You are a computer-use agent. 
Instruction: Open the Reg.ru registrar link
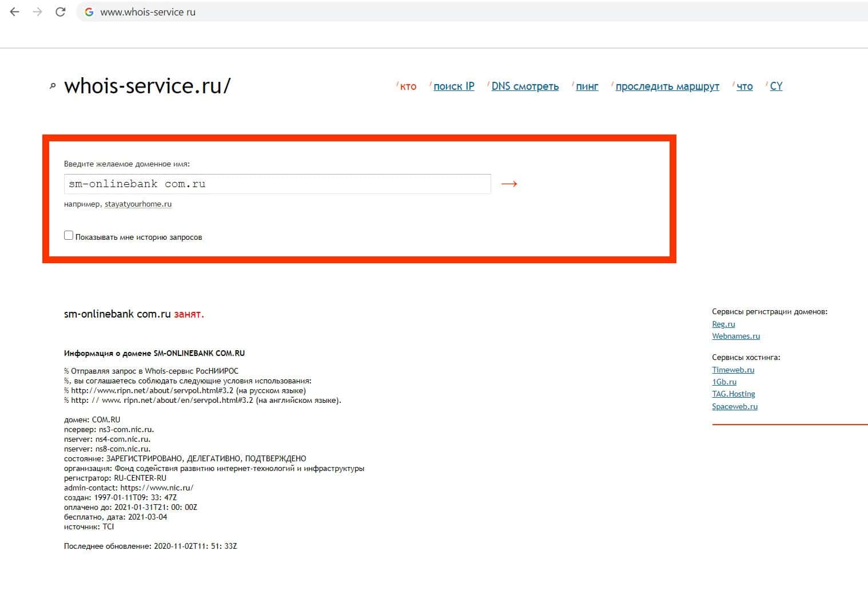pyautogui.click(x=723, y=324)
